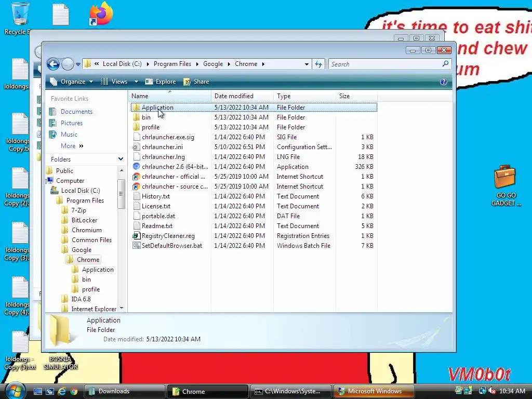Launch Chrome from quick launch bar
The width and height of the screenshot is (532, 399).
(x=74, y=392)
